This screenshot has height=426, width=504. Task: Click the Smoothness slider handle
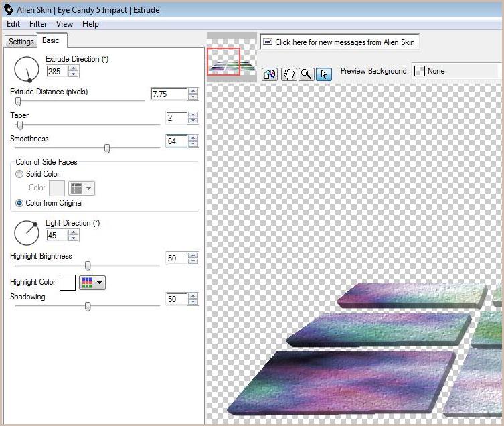[106, 149]
